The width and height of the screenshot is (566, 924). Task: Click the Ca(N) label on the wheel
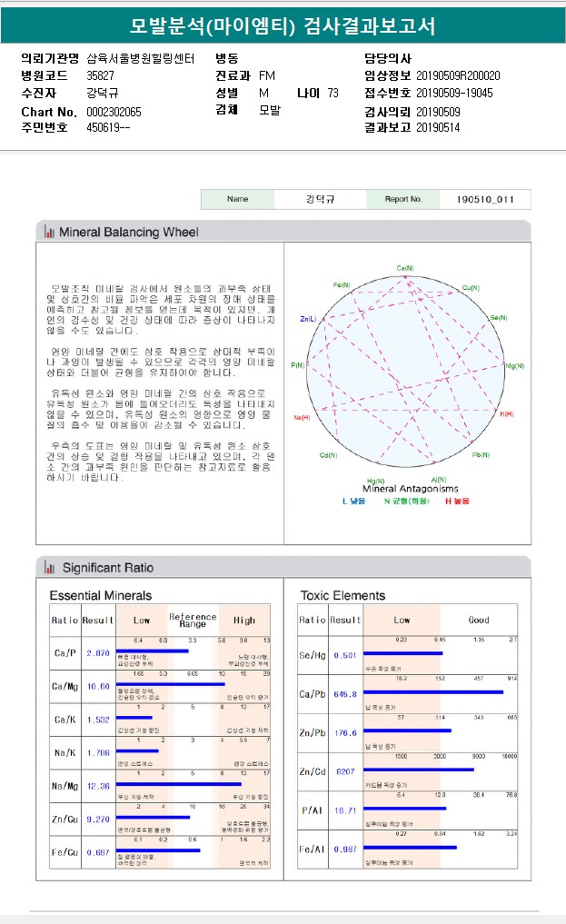tap(404, 268)
